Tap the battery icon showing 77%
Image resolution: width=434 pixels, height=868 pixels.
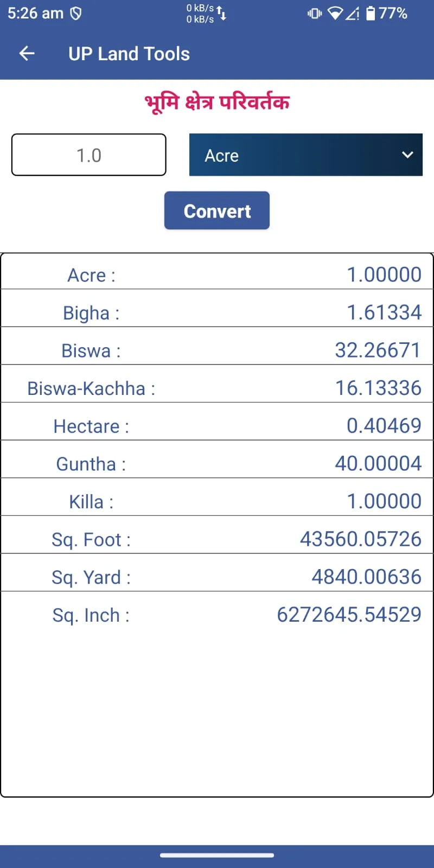[371, 13]
